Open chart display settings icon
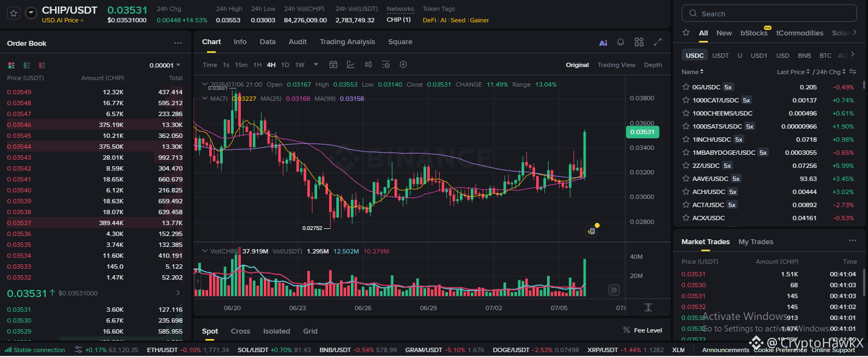The image size is (868, 357). (386, 65)
